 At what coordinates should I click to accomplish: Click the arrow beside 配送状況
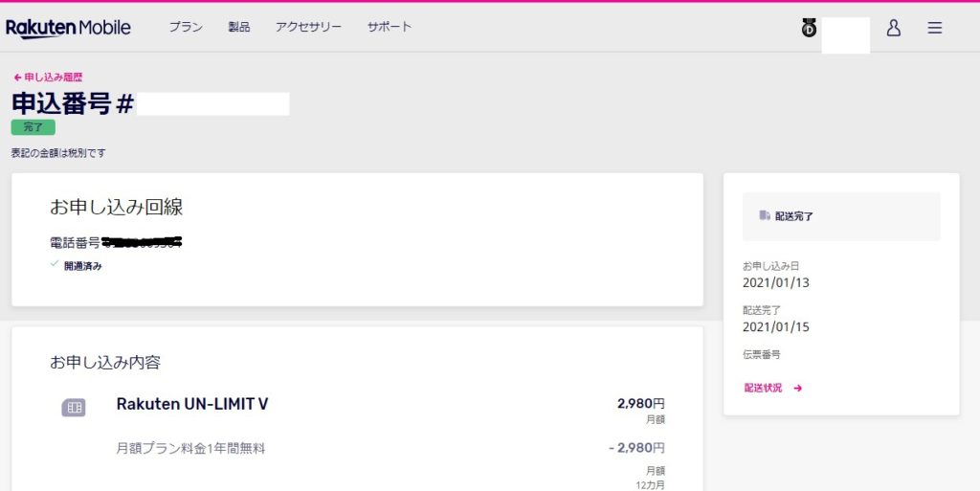tap(797, 389)
